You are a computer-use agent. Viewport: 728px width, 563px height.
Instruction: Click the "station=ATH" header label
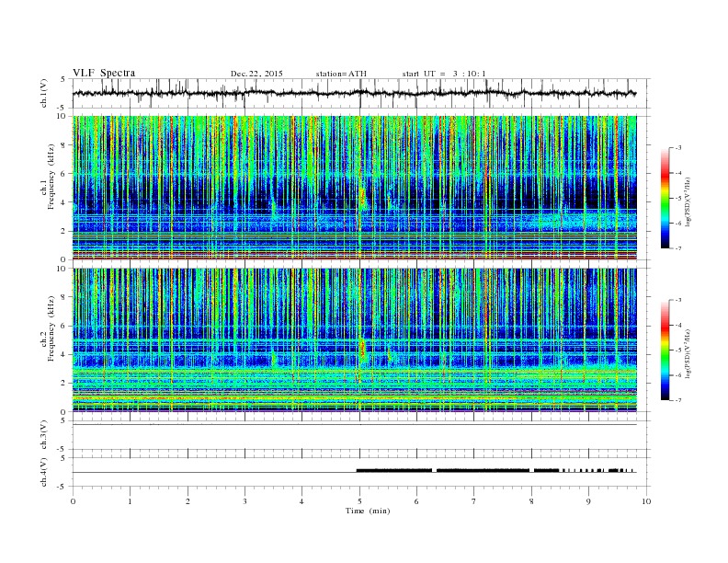click(341, 74)
